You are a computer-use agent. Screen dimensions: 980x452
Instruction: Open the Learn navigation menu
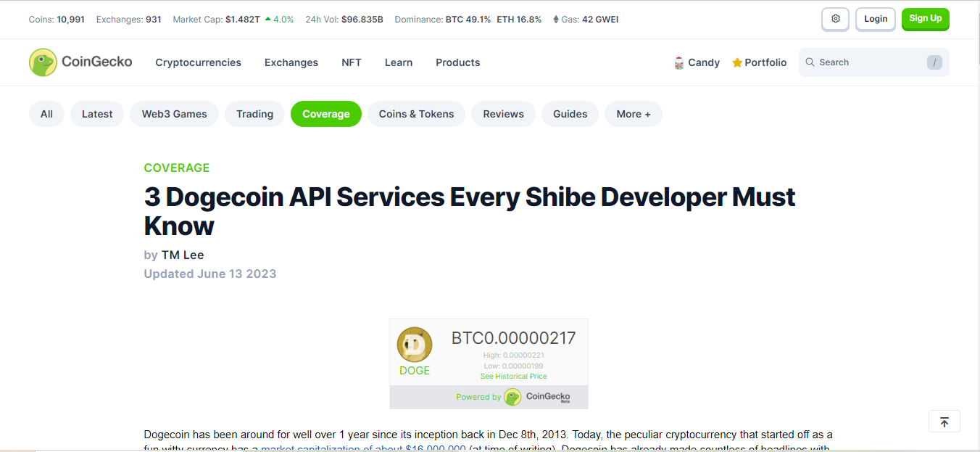pyautogui.click(x=398, y=62)
